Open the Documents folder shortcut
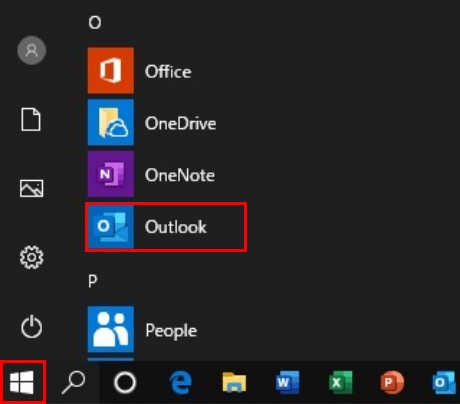460x404 pixels. (x=31, y=119)
